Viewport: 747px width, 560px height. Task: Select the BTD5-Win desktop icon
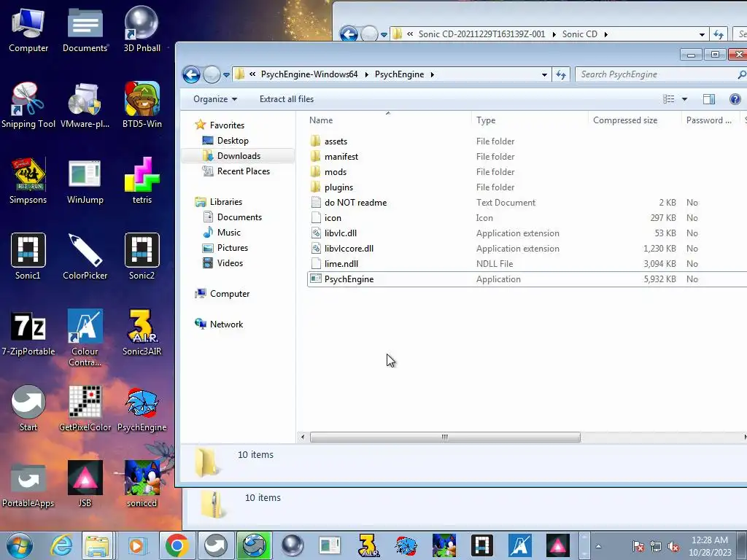142,105
